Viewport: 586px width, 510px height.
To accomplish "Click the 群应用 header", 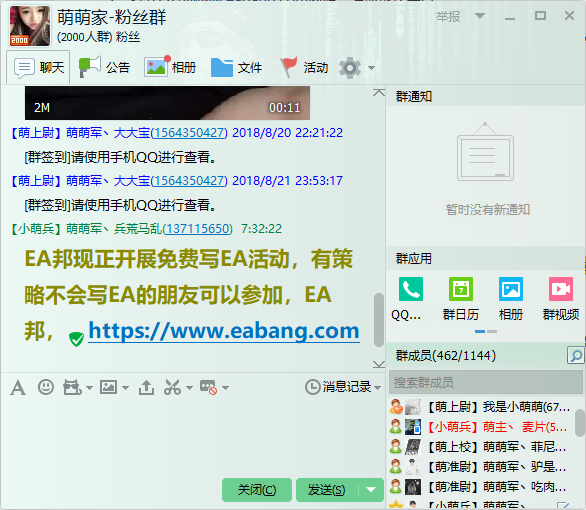I will [x=414, y=259].
